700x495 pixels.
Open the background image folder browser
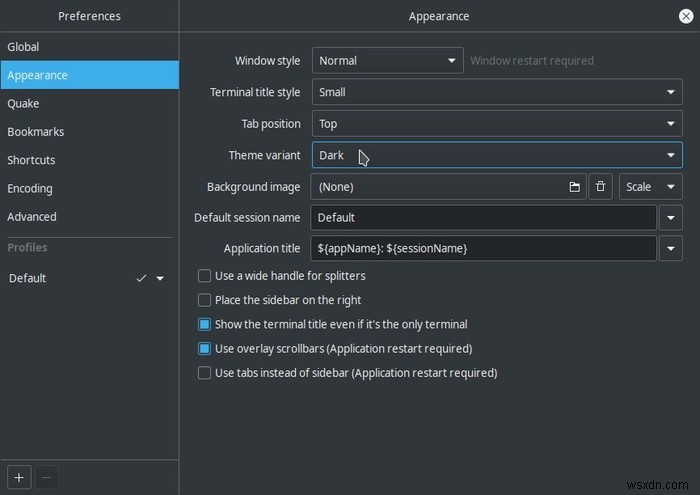(575, 187)
